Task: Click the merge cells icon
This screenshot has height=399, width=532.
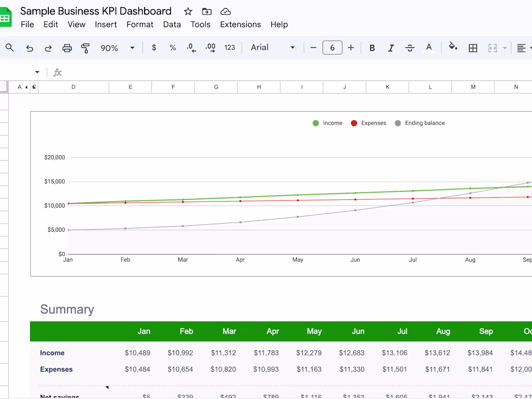Action: click(492, 48)
